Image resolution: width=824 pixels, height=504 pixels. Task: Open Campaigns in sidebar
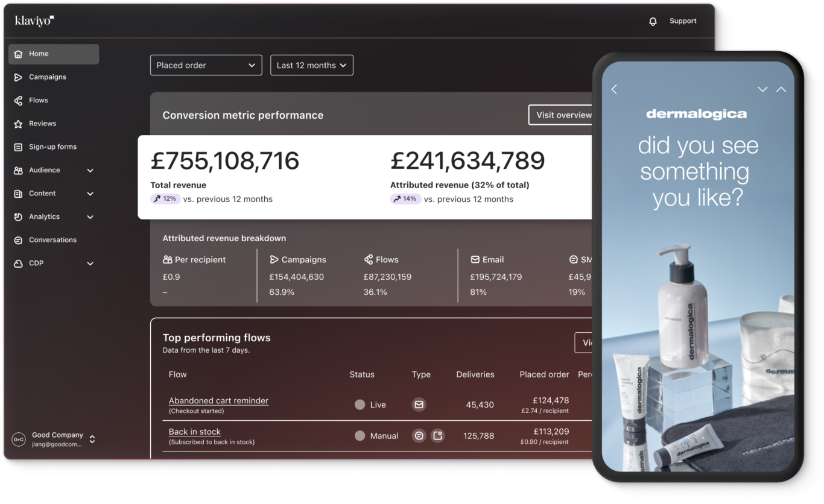[x=48, y=77]
